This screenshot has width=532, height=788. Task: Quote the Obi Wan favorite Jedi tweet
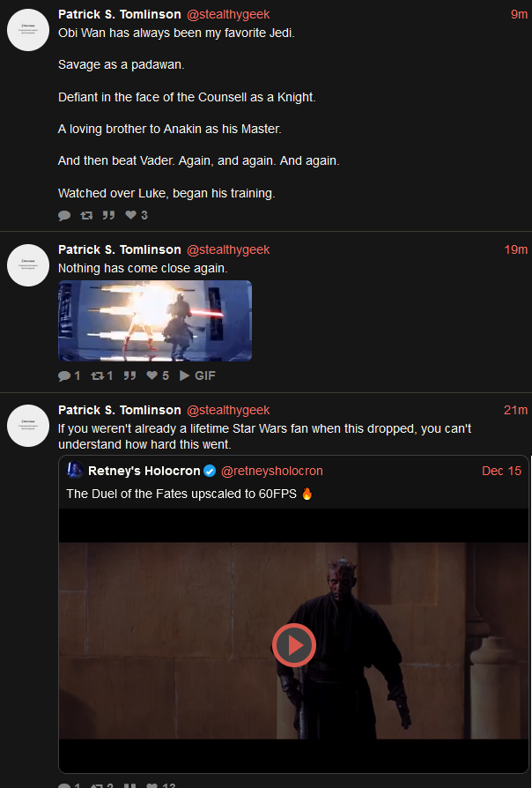[x=108, y=215]
